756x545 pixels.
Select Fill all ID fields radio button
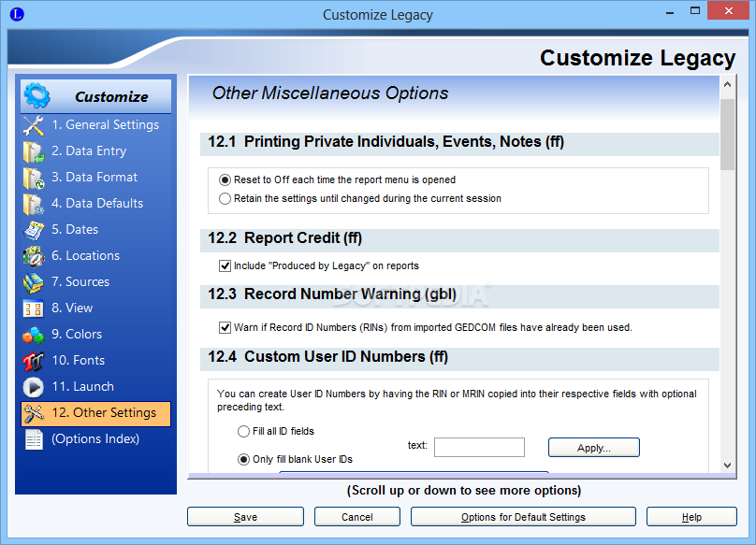243,431
